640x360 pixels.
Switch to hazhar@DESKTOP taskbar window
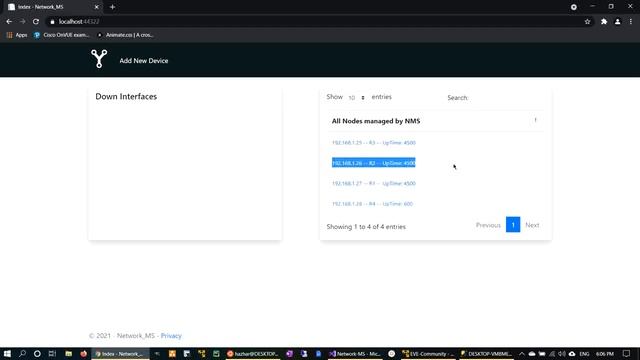pyautogui.click(x=252, y=353)
